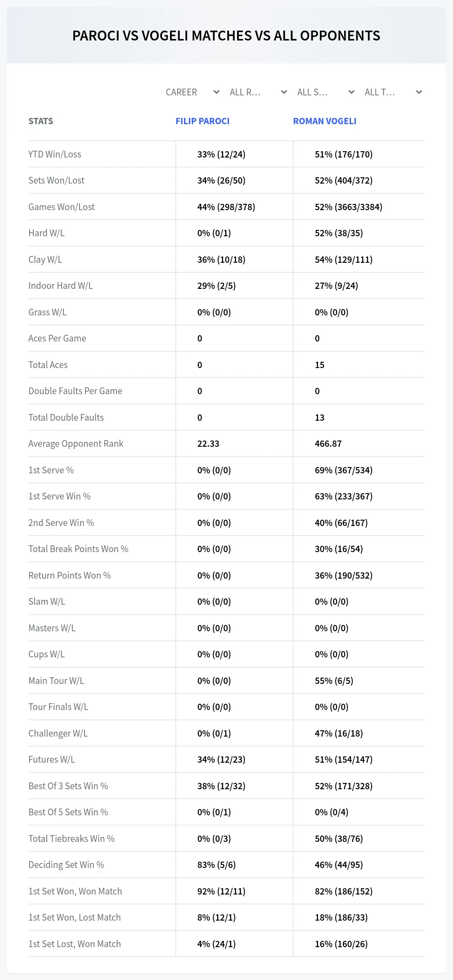Select the YTD Win/Loss row label
The width and height of the screenshot is (453, 980).
click(x=55, y=154)
